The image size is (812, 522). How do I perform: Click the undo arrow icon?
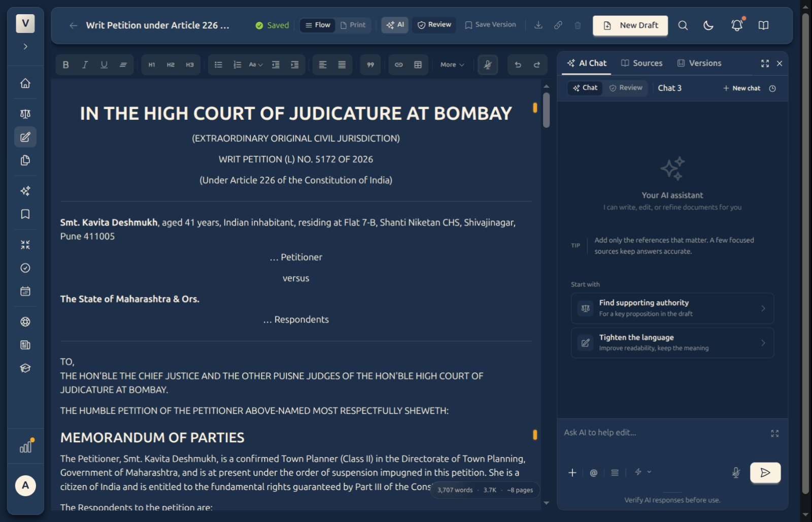518,65
